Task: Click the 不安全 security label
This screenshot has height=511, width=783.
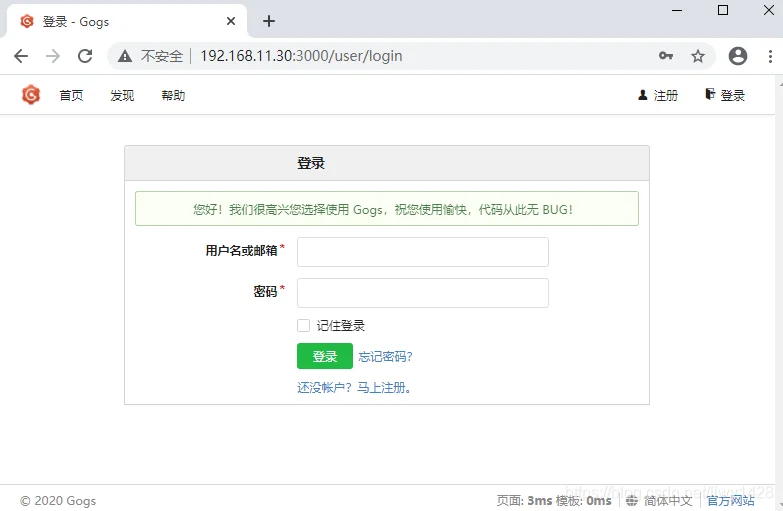Action: point(162,56)
